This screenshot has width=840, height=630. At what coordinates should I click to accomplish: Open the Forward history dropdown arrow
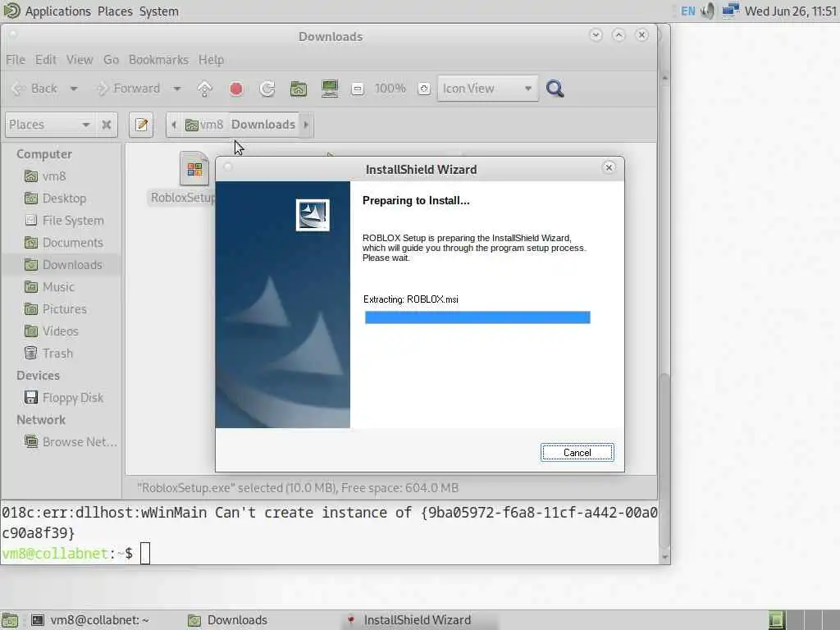coord(177,89)
